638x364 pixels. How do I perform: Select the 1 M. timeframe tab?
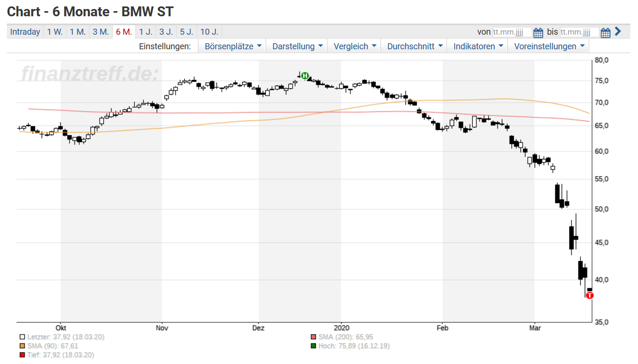pos(78,32)
